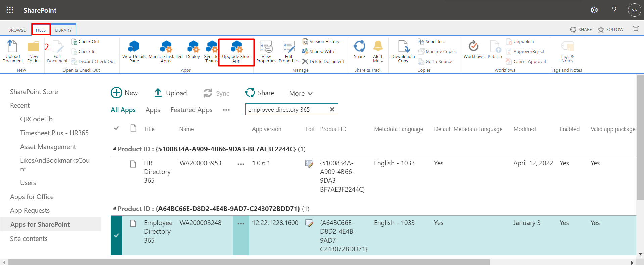Open the help question mark
This screenshot has width=644, height=265.
(614, 10)
